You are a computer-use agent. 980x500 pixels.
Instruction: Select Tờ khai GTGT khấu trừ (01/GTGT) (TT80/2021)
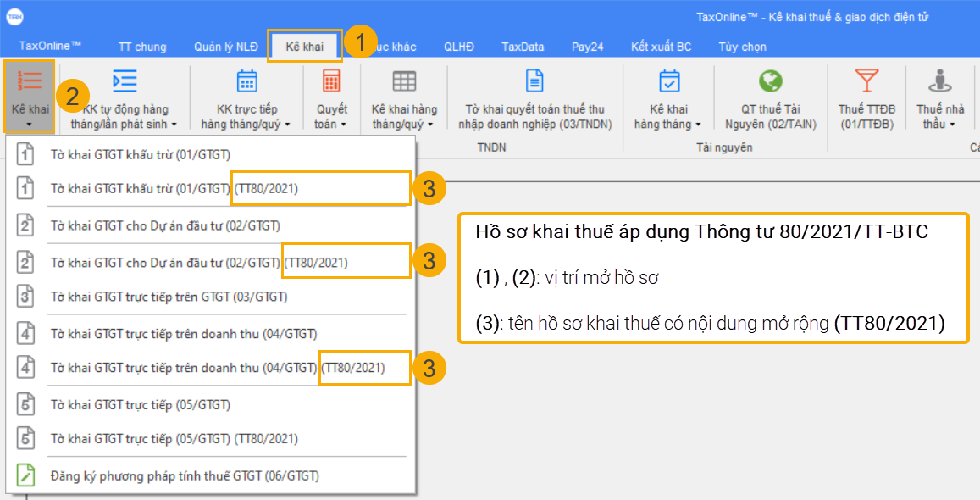(x=174, y=189)
